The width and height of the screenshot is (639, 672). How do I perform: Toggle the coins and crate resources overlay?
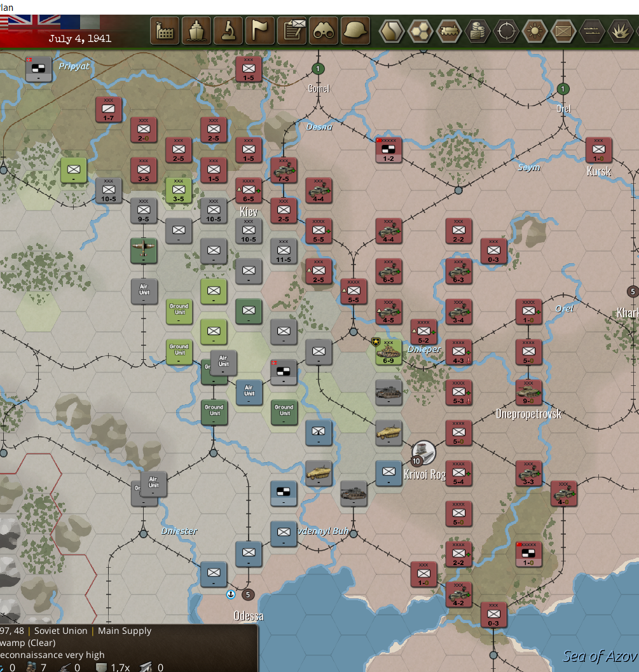[478, 31]
